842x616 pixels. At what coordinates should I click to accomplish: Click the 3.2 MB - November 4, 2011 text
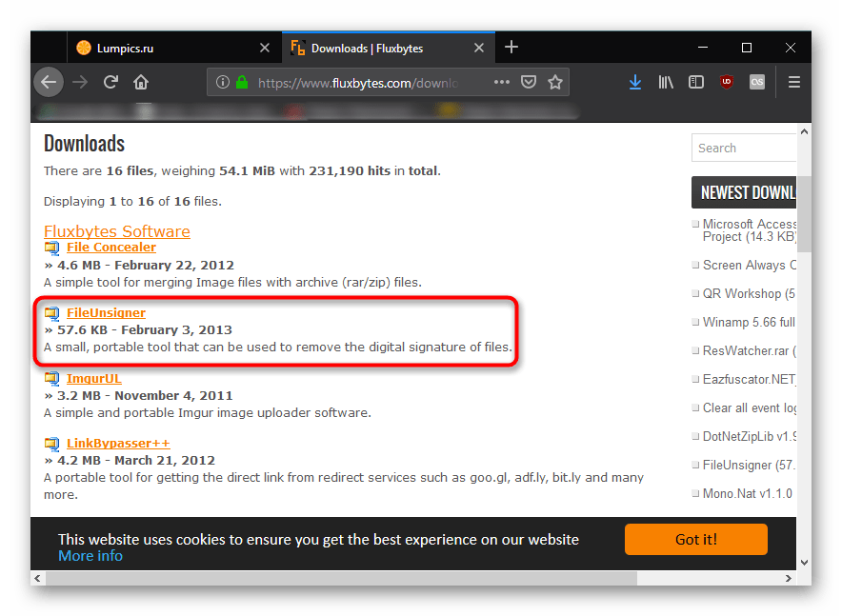[145, 395]
